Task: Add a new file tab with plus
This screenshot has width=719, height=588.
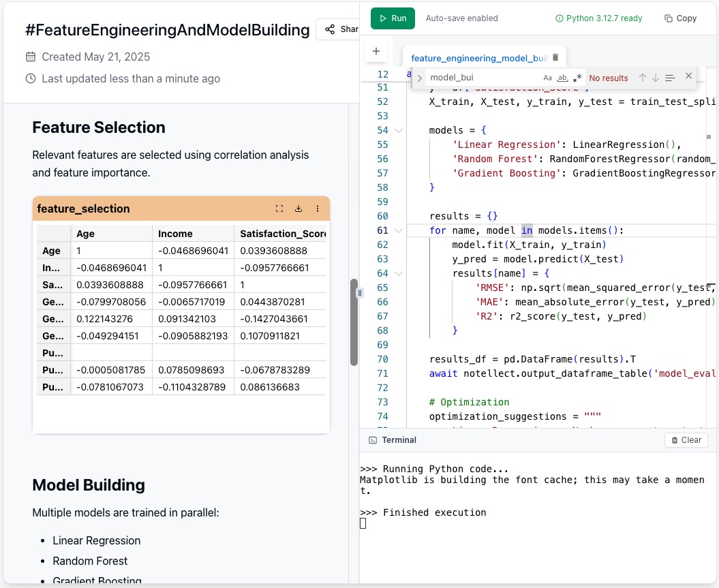Action: click(376, 51)
